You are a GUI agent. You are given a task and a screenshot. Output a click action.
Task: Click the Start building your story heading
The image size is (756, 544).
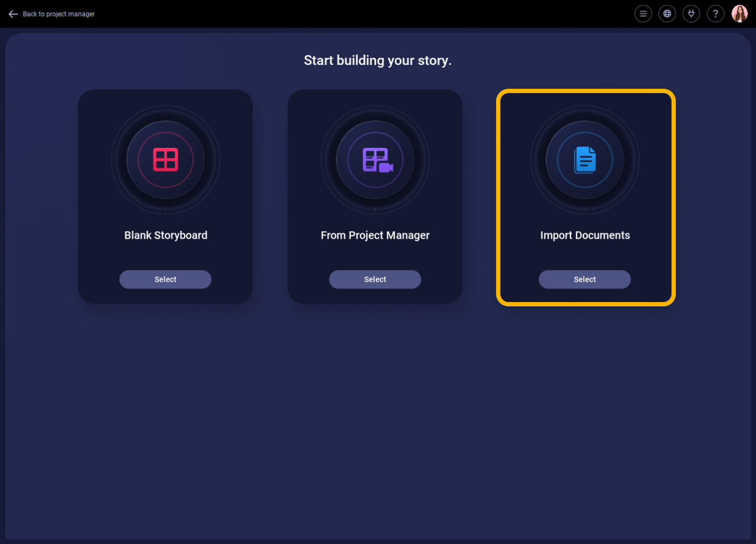coord(377,60)
